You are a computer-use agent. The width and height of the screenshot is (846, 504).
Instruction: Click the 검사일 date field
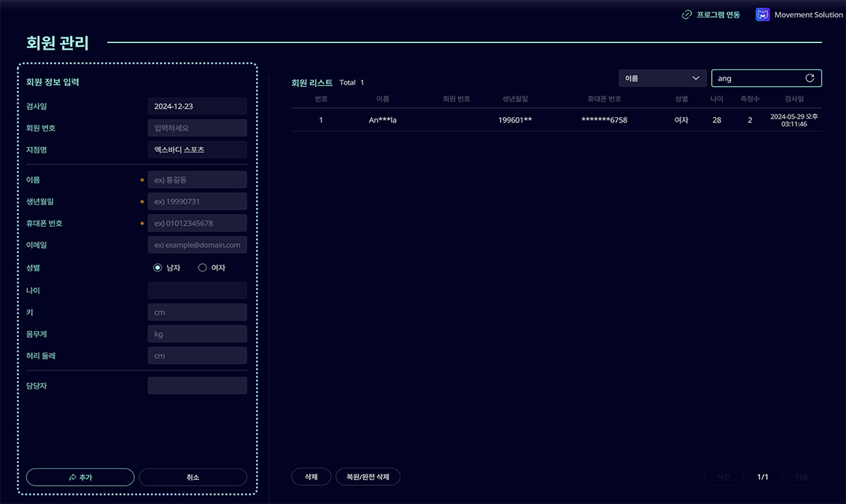point(197,106)
